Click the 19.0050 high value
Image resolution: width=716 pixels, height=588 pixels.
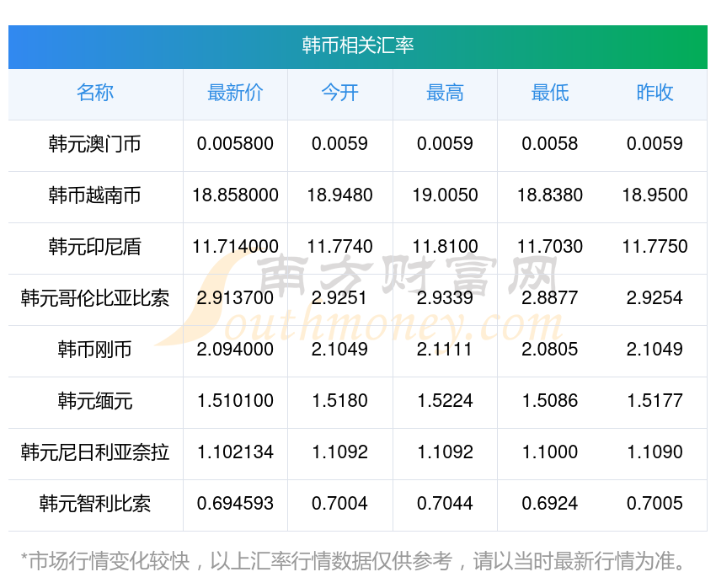pyautogui.click(x=445, y=195)
